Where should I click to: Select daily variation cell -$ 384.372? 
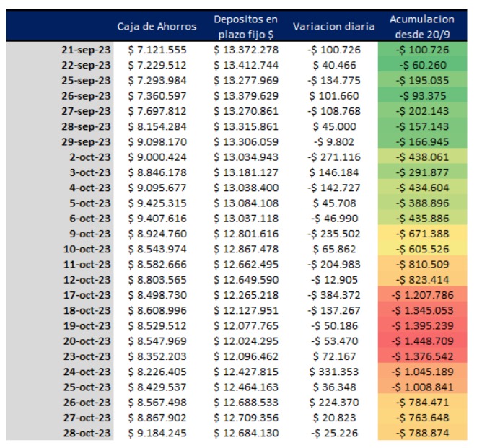333,295
